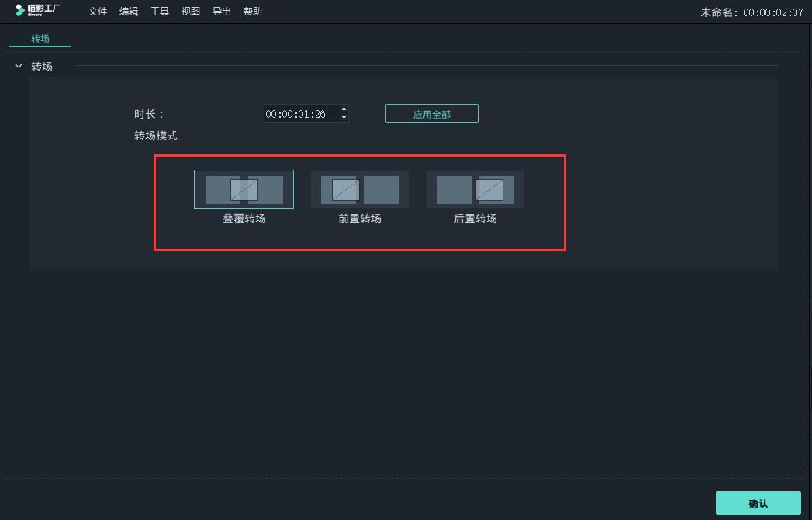812x520 pixels.
Task: Open the 视图 menu
Action: [190, 11]
